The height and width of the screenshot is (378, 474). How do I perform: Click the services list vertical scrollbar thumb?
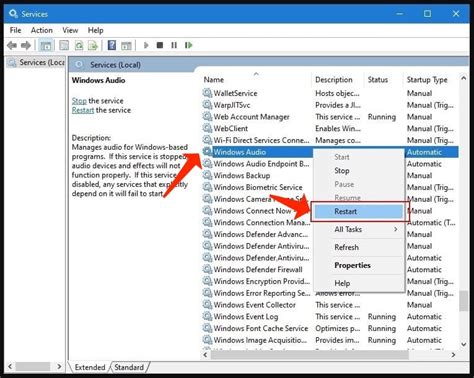point(463,301)
